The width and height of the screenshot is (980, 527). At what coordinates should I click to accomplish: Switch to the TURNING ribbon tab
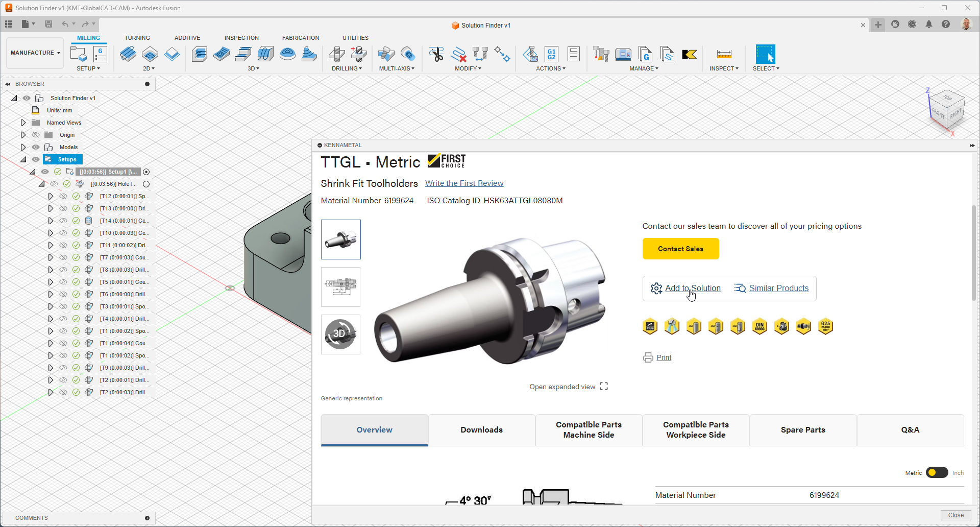click(x=137, y=38)
